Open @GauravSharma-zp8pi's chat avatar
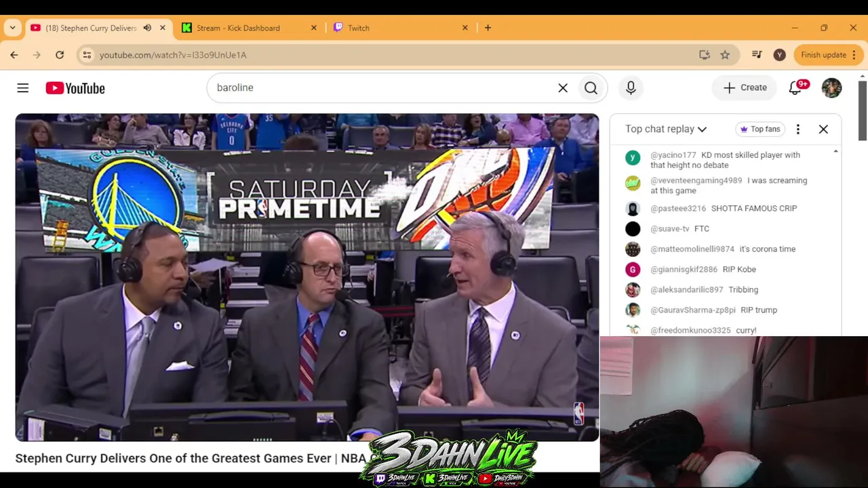This screenshot has width=868, height=488. click(633, 310)
